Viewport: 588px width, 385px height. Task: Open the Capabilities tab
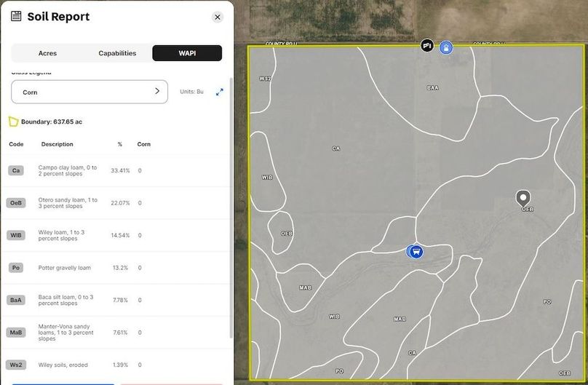(x=117, y=53)
